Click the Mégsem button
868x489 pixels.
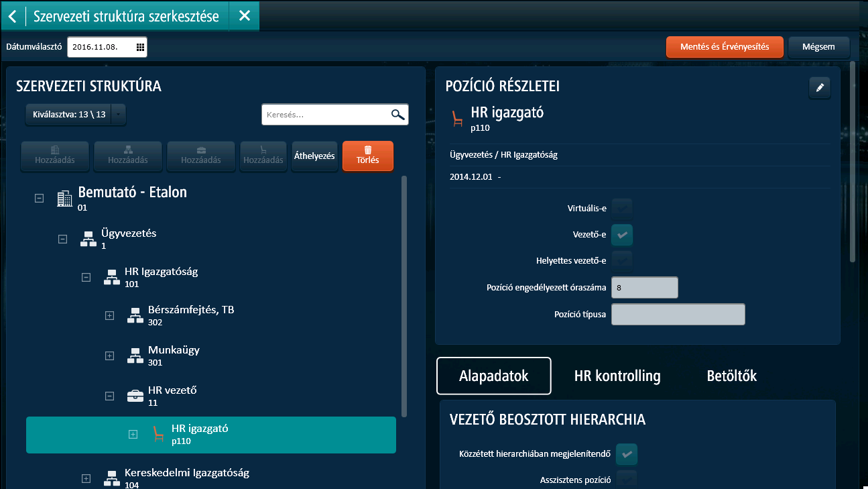coord(818,47)
